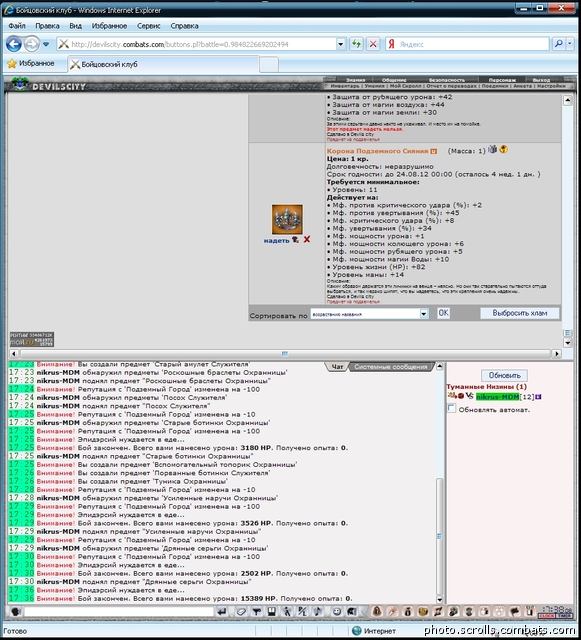Click the funnel filter icon in chat toolbar
581x640 pixels.
point(256,611)
